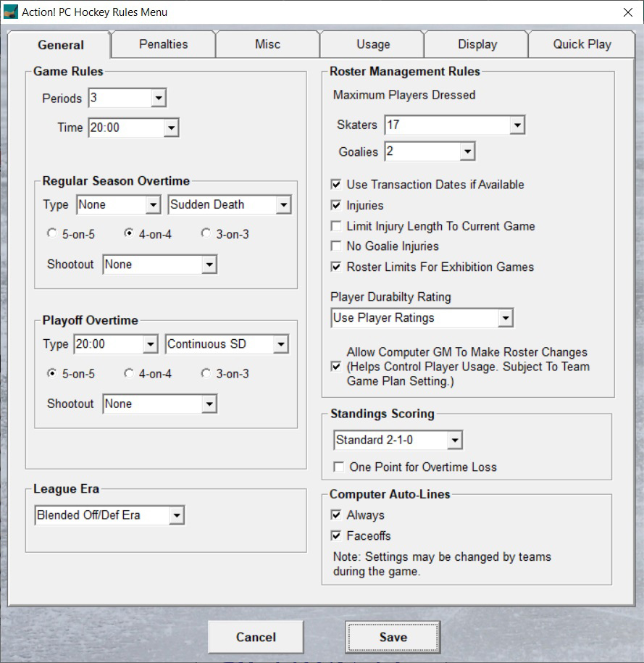The width and height of the screenshot is (644, 663).
Task: Select 4-on-4 for Playoff Overtime
Action: pyautogui.click(x=130, y=374)
